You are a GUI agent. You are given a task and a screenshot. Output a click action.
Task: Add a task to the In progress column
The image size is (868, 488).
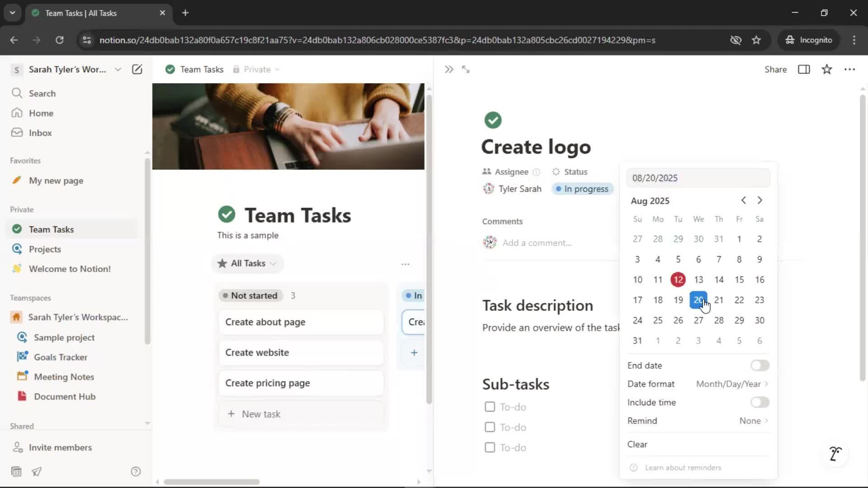[x=414, y=352]
